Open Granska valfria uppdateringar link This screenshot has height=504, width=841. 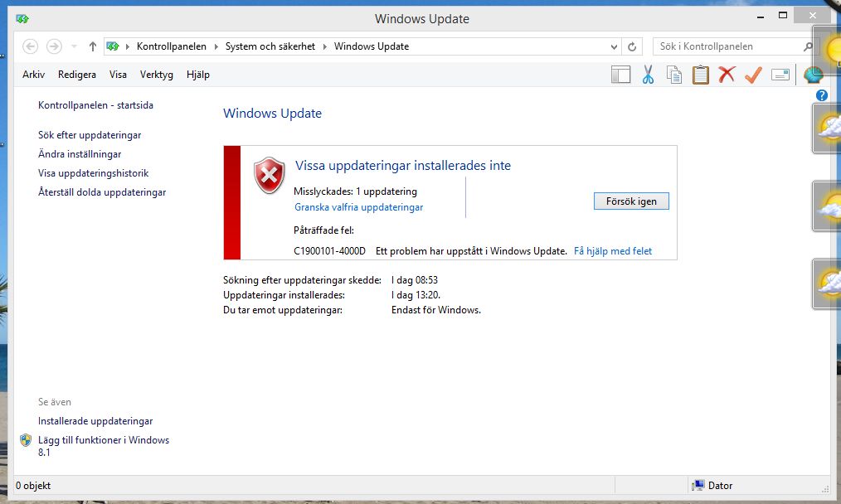(x=359, y=207)
